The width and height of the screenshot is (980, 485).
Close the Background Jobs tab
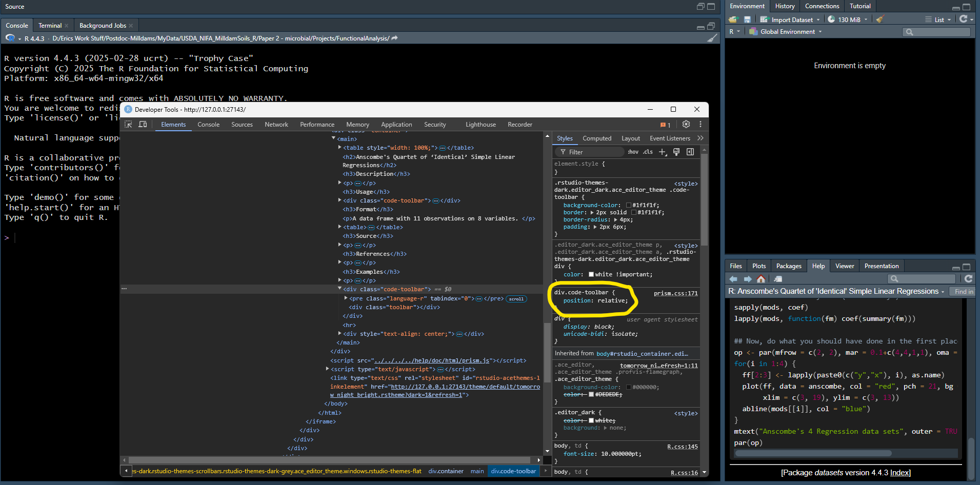[131, 26]
